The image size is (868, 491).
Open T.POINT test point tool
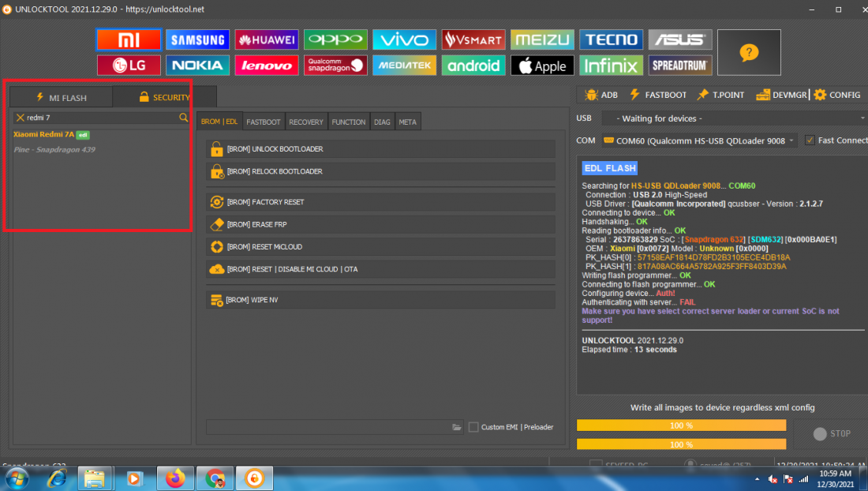pyautogui.click(x=720, y=96)
